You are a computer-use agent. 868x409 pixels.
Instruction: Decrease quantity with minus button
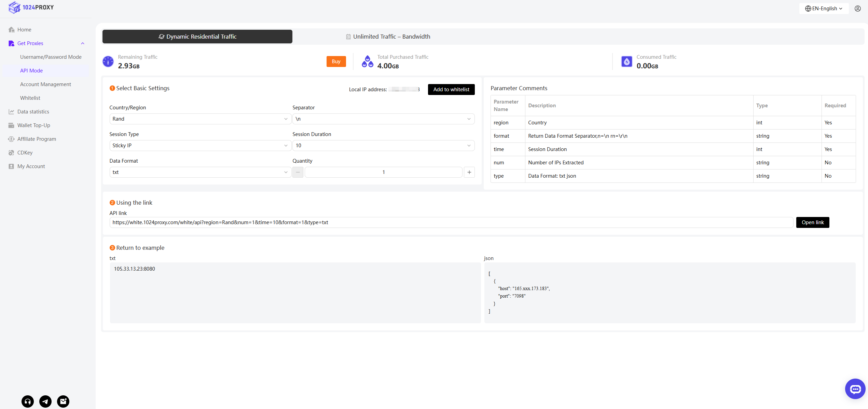click(x=298, y=172)
